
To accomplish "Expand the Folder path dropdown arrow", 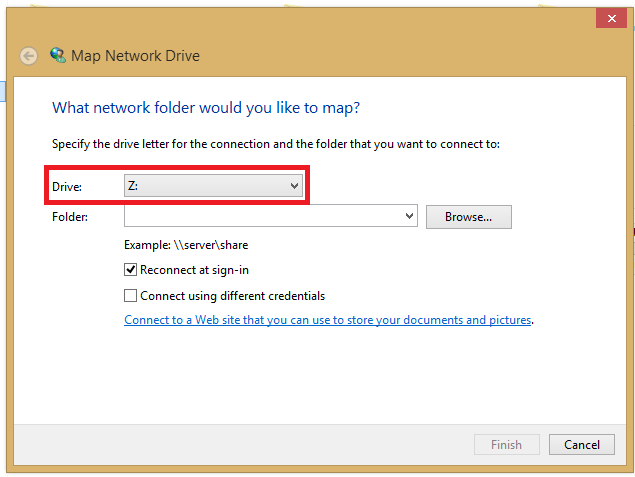I will pos(409,216).
